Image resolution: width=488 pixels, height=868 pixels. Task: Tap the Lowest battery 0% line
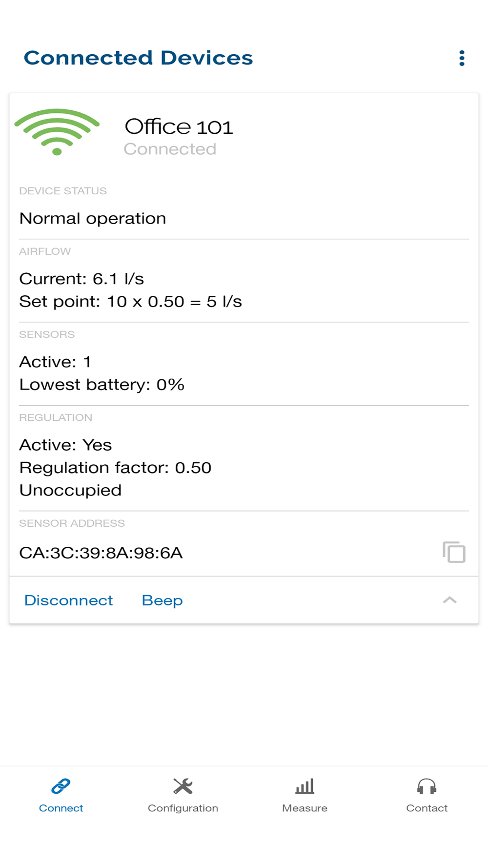pos(102,385)
